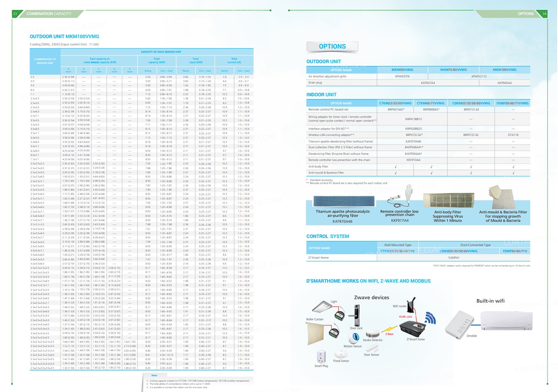
Task: Click the Smoke Detector device image
Action: coord(374,334)
